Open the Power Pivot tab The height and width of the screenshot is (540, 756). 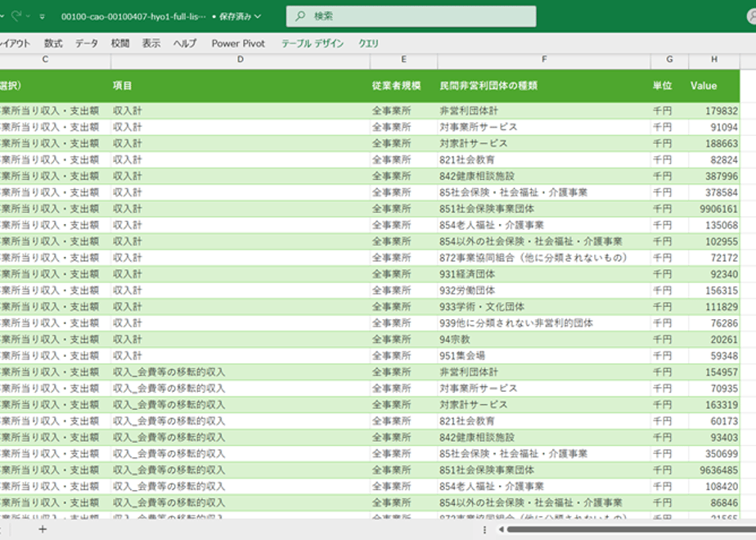click(x=238, y=43)
